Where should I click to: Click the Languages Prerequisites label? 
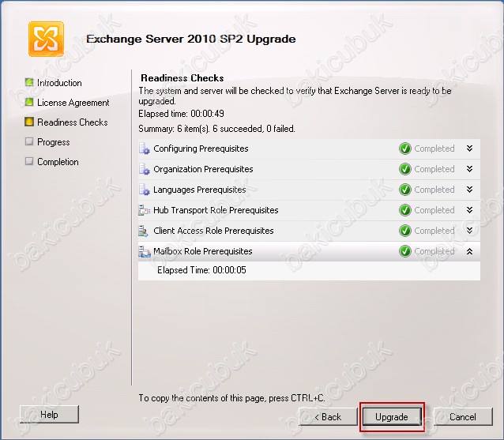[200, 190]
